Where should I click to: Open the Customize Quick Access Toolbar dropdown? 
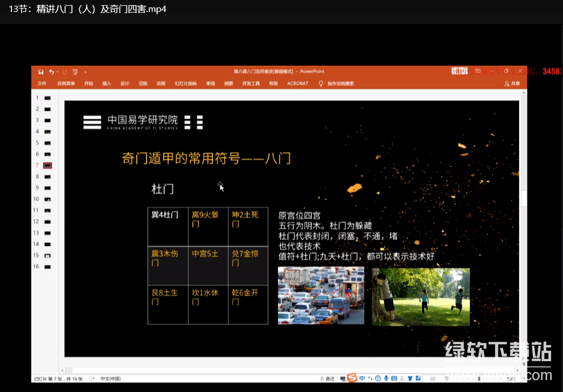pyautogui.click(x=86, y=72)
